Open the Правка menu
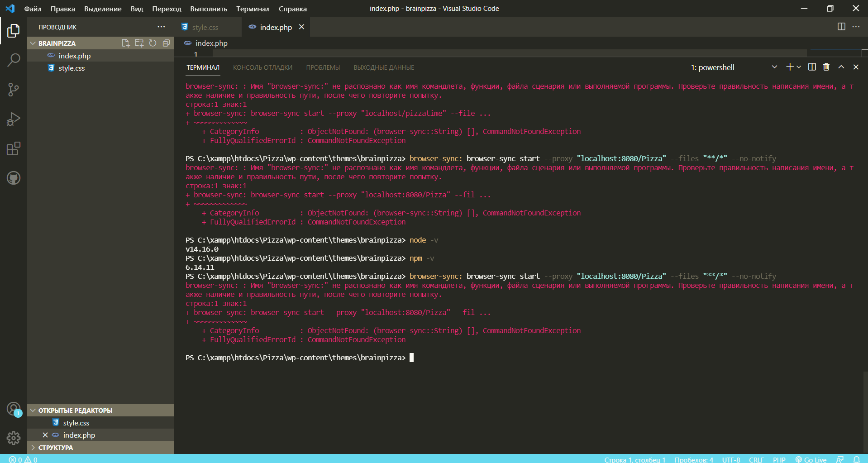868x463 pixels. (x=63, y=9)
